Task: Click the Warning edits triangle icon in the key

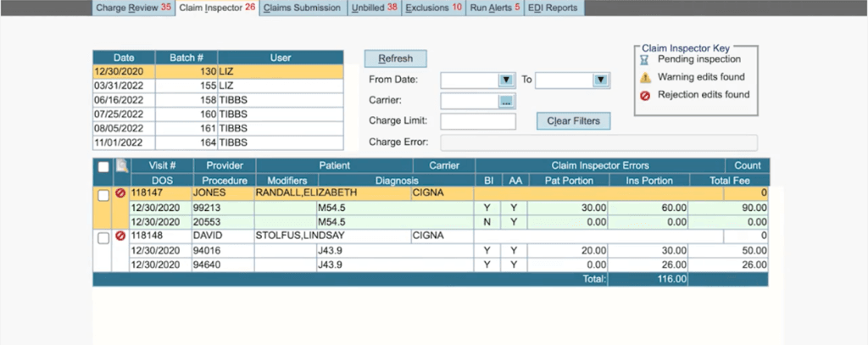Action: 645,77
